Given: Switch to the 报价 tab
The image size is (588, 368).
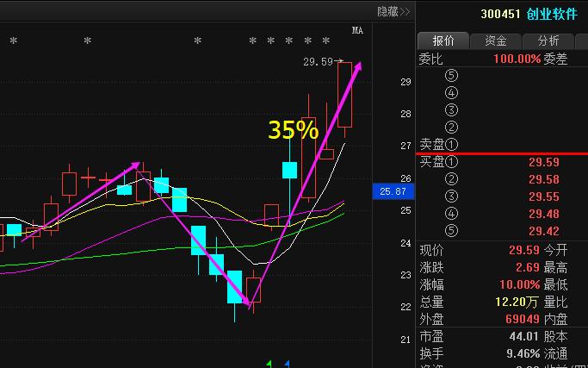Looking at the screenshot, I should [443, 41].
